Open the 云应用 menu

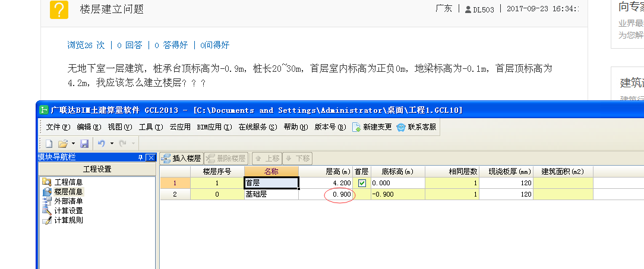pos(180,127)
